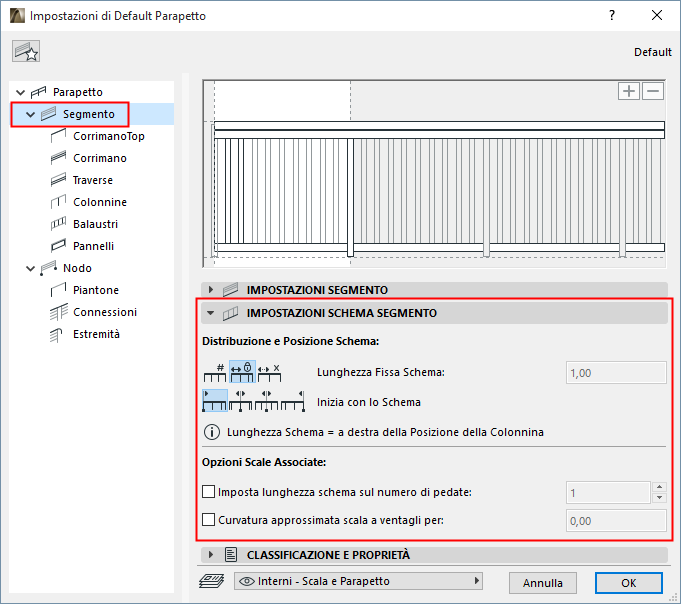Viewport: 681px width, 604px height.
Task: Collapse the IMPOSTAZIONI SCHEMA SEGMENTO panel
Action: click(211, 313)
